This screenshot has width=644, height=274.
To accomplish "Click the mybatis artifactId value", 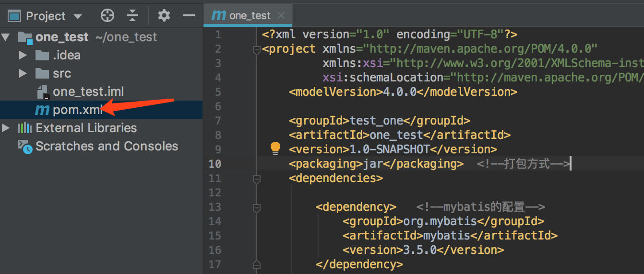I will click(x=447, y=236).
